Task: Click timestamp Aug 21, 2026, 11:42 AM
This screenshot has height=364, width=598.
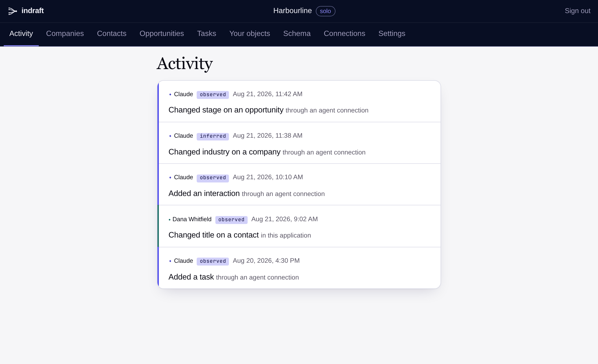Action: pyautogui.click(x=267, y=94)
